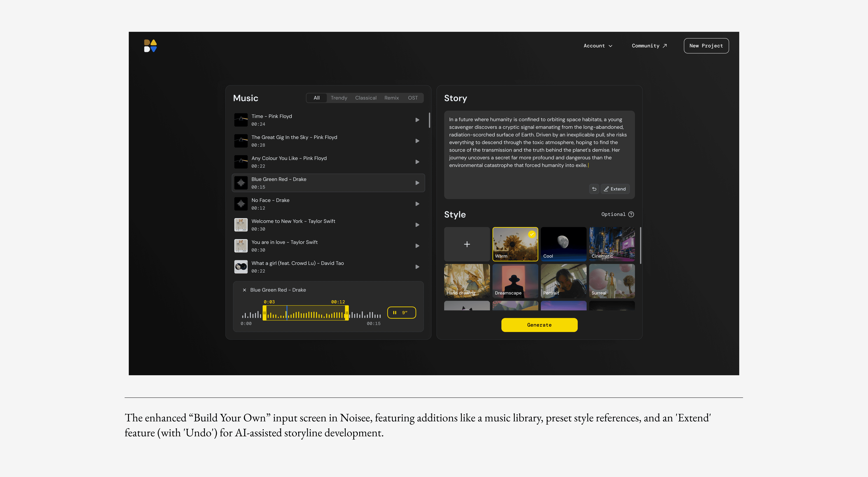Play Any Colour You Like track
868x477 pixels.
point(417,162)
